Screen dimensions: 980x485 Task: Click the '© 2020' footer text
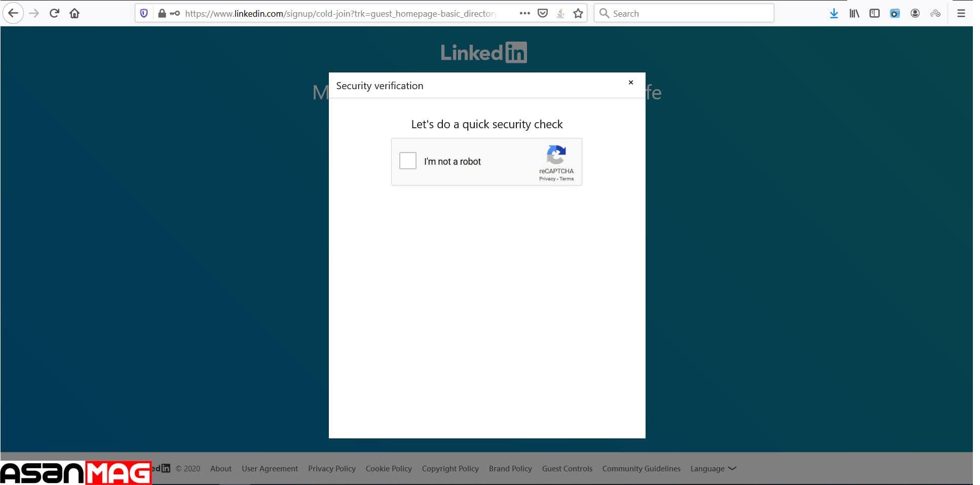pyautogui.click(x=188, y=468)
